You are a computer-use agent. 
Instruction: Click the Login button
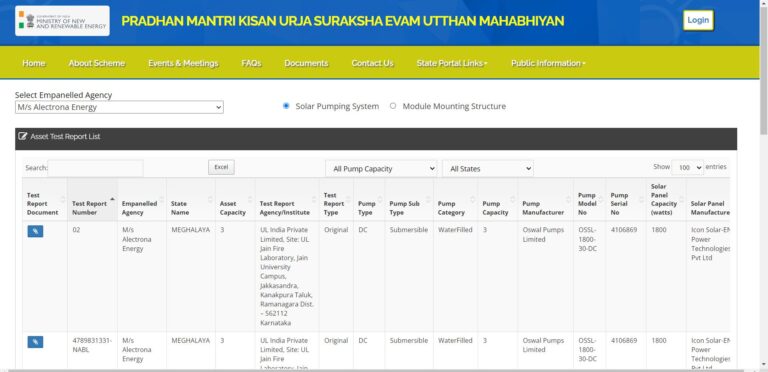[698, 20]
